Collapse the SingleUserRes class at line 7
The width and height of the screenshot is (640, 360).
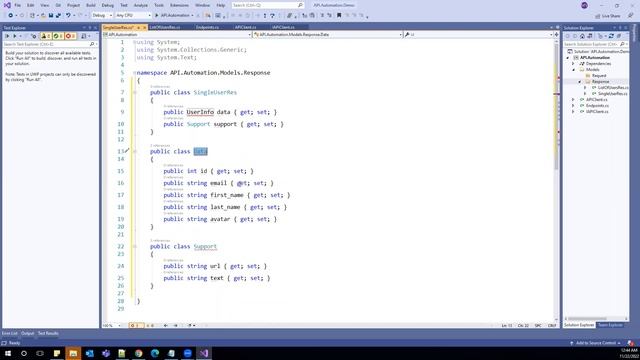pos(135,92)
